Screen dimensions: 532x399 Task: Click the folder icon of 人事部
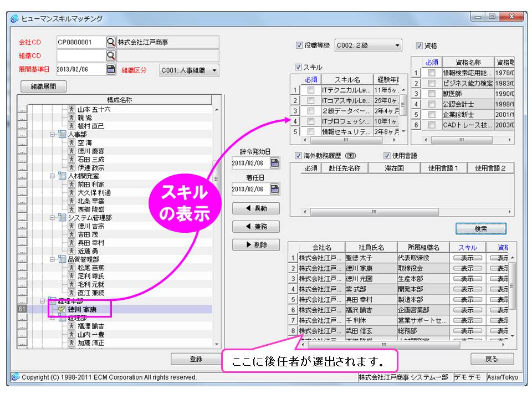(62, 135)
